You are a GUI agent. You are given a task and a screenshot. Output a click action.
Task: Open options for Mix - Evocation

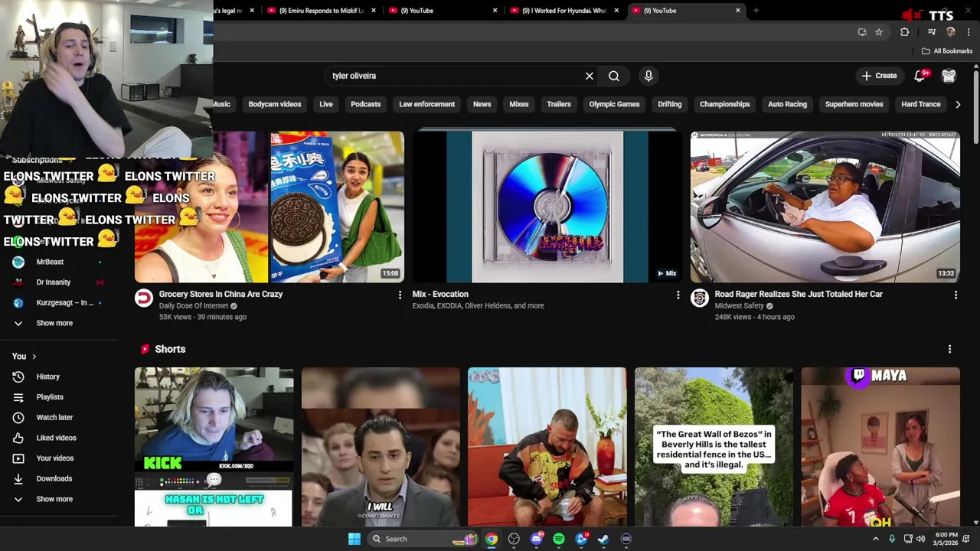678,295
